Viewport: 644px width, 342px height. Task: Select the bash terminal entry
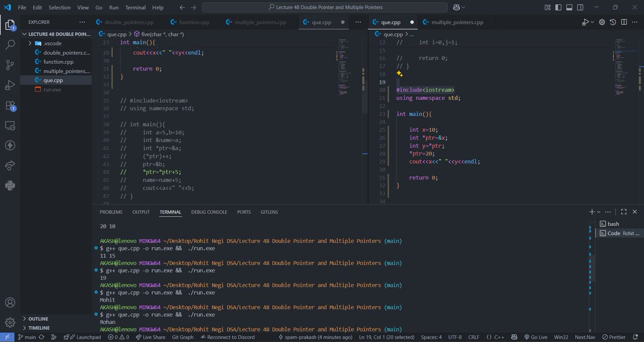pyautogui.click(x=619, y=224)
